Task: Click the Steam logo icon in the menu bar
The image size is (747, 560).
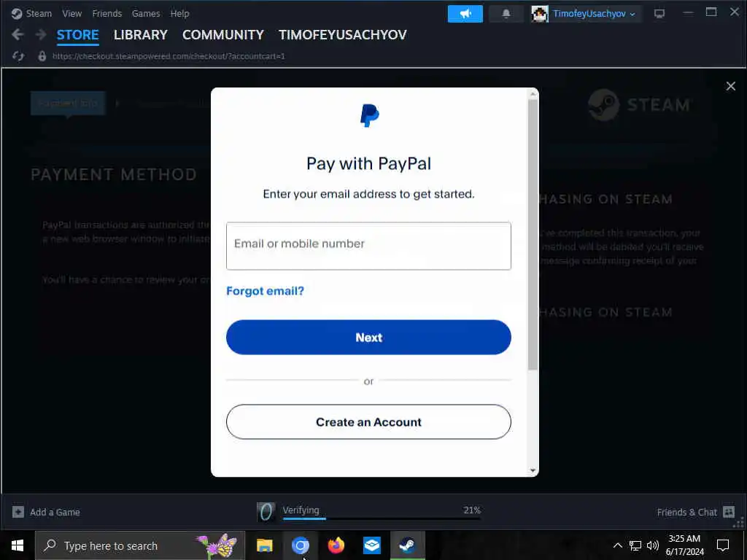Action: [x=17, y=14]
